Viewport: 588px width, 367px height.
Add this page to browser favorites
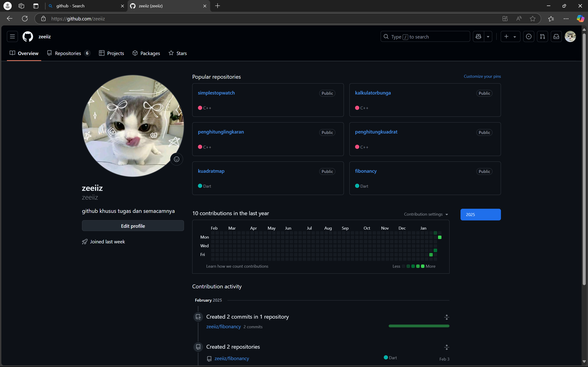(x=532, y=19)
